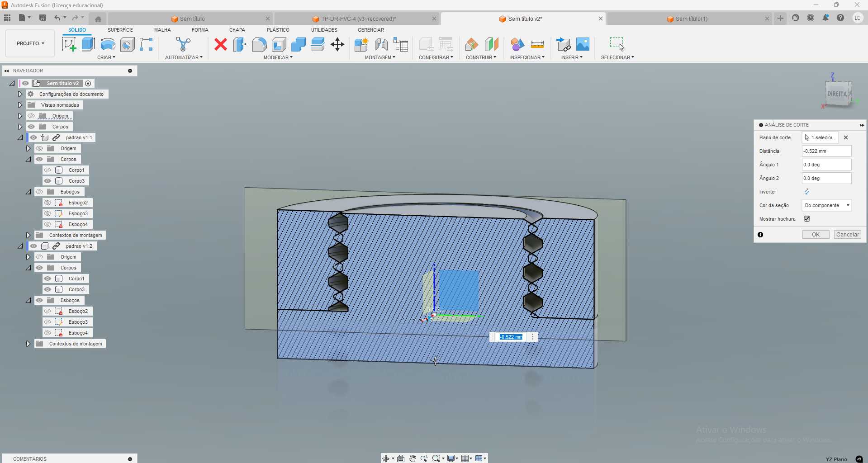Click the Pan hand icon in navigation bar
This screenshot has height=463, width=868.
(x=413, y=458)
